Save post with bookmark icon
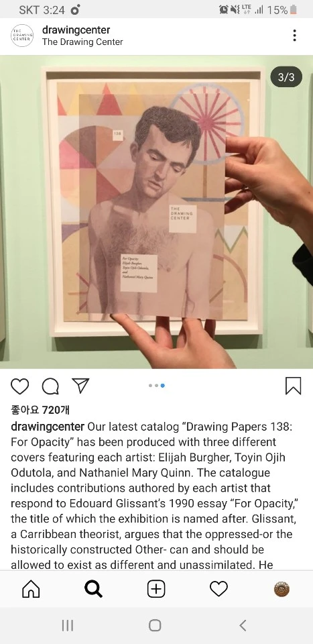Image resolution: width=313 pixels, height=644 pixels. pos(294,386)
